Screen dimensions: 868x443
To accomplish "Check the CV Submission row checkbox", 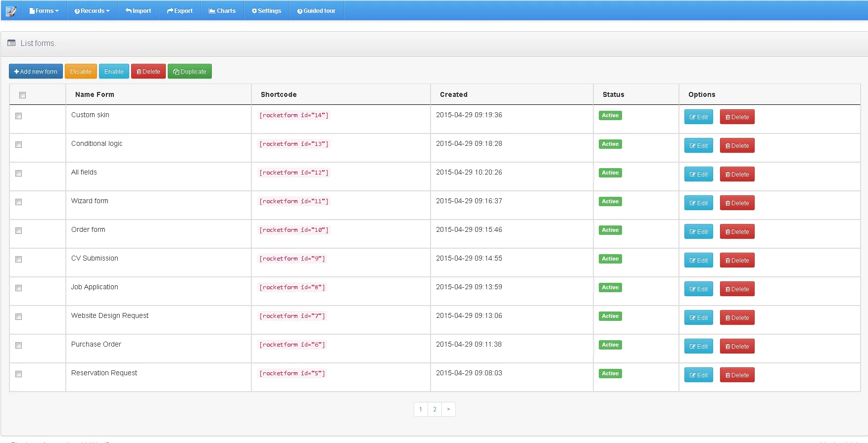I will [x=19, y=259].
